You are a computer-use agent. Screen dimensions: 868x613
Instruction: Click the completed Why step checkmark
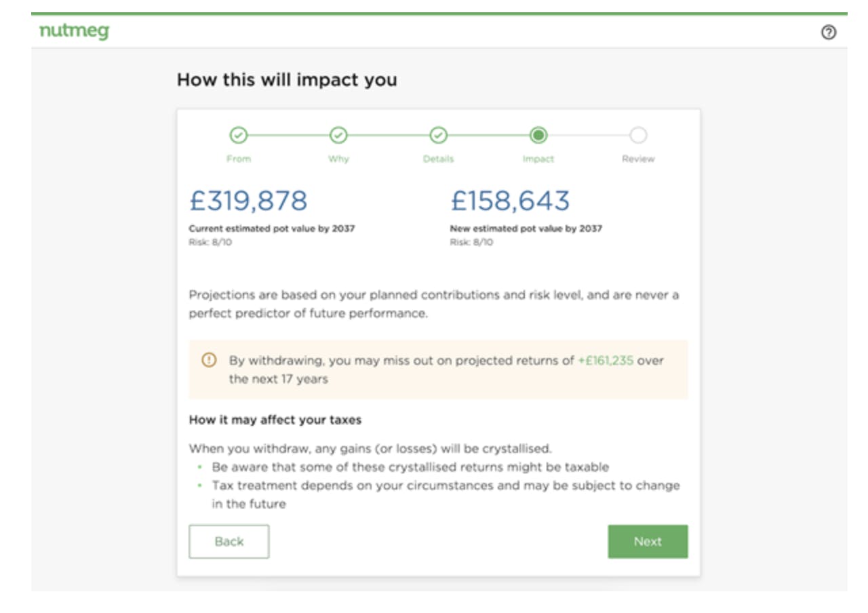click(x=338, y=136)
